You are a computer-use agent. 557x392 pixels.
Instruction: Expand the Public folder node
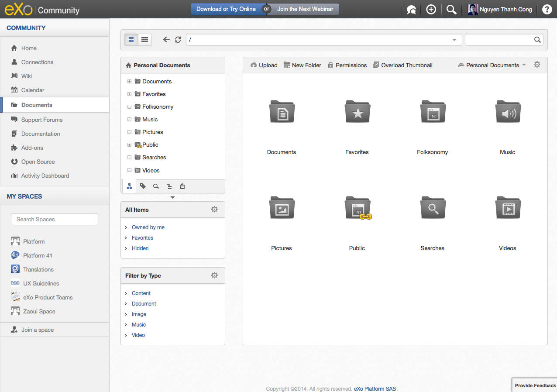[129, 145]
